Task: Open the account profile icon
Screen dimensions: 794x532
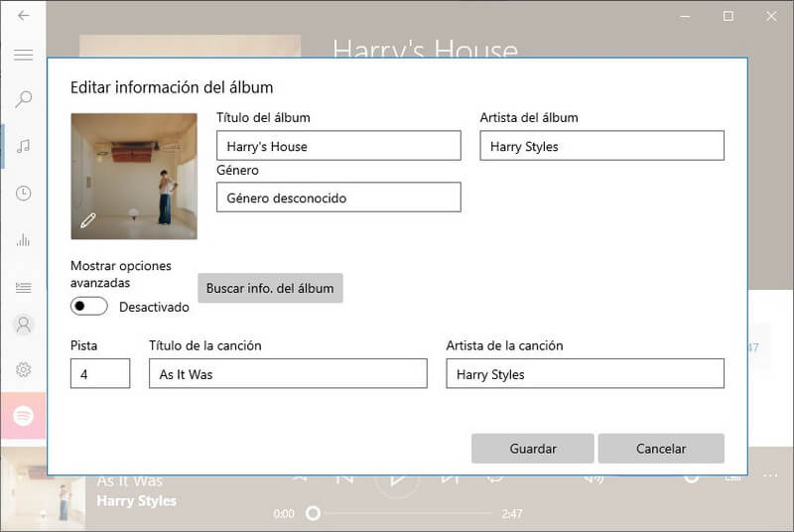Action: [x=23, y=325]
